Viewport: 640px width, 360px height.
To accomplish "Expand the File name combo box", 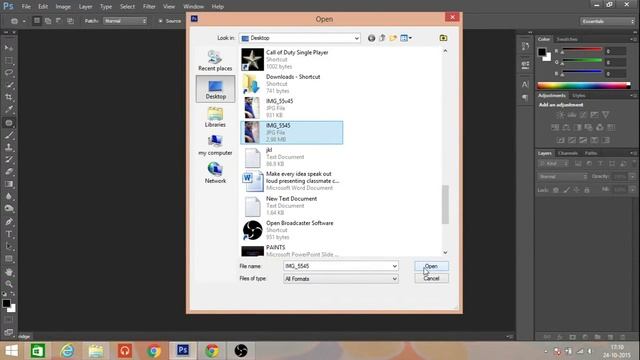I will (x=395, y=266).
